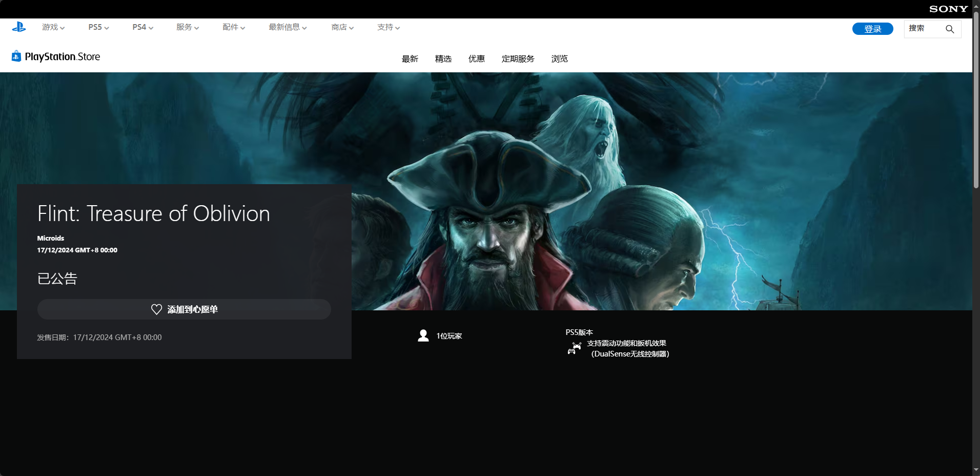
Task: Expand the PS4 dropdown menu
Action: (142, 27)
